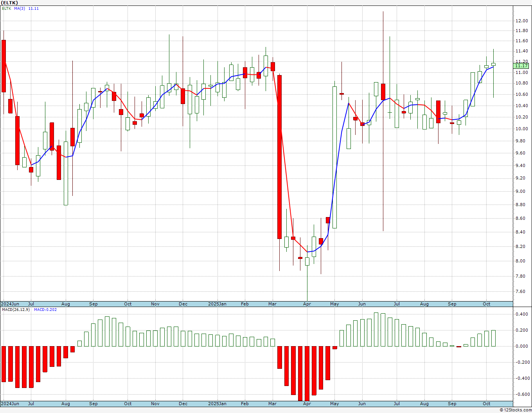
Task: Click the latest green MACD histogram bar
Action: point(494,338)
